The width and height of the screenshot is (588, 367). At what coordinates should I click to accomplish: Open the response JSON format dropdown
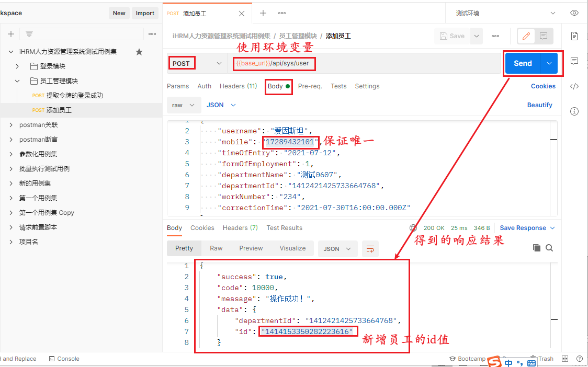click(x=337, y=249)
